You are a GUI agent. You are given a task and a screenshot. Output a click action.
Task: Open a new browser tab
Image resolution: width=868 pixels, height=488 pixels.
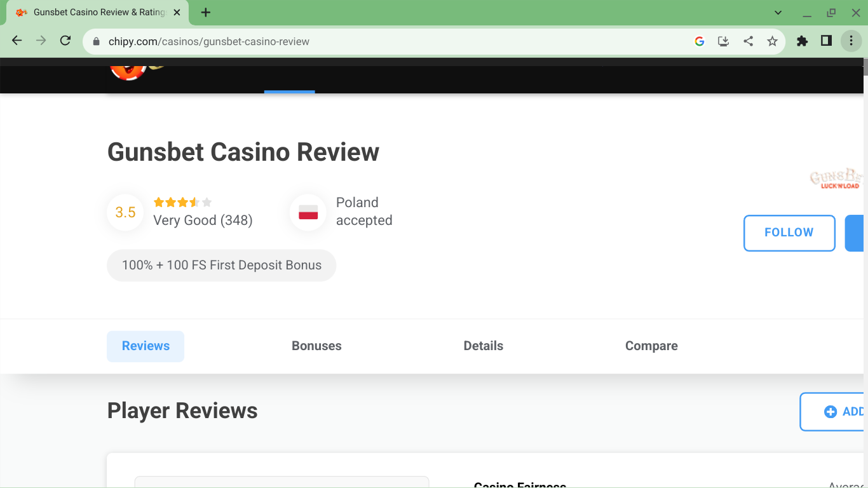[205, 13]
